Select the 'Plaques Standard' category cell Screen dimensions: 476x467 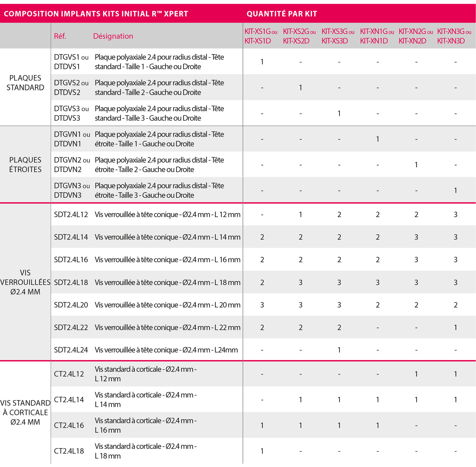pyautogui.click(x=25, y=83)
